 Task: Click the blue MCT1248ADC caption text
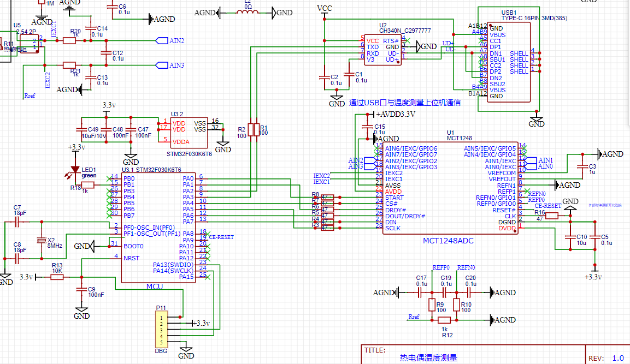point(448,241)
